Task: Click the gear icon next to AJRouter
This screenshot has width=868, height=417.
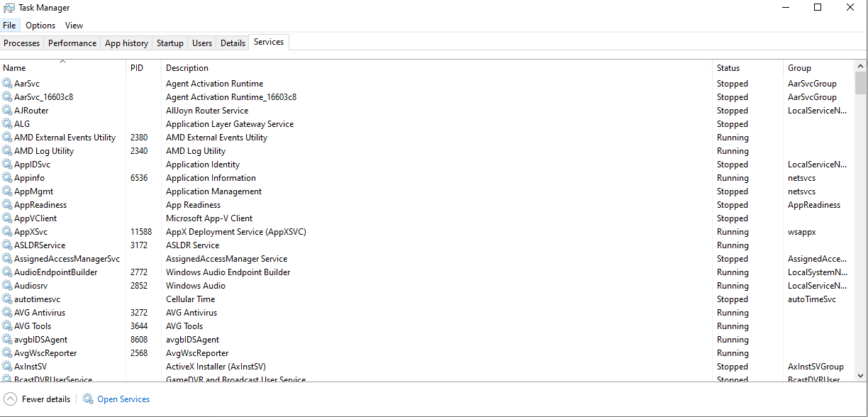Action: click(7, 111)
